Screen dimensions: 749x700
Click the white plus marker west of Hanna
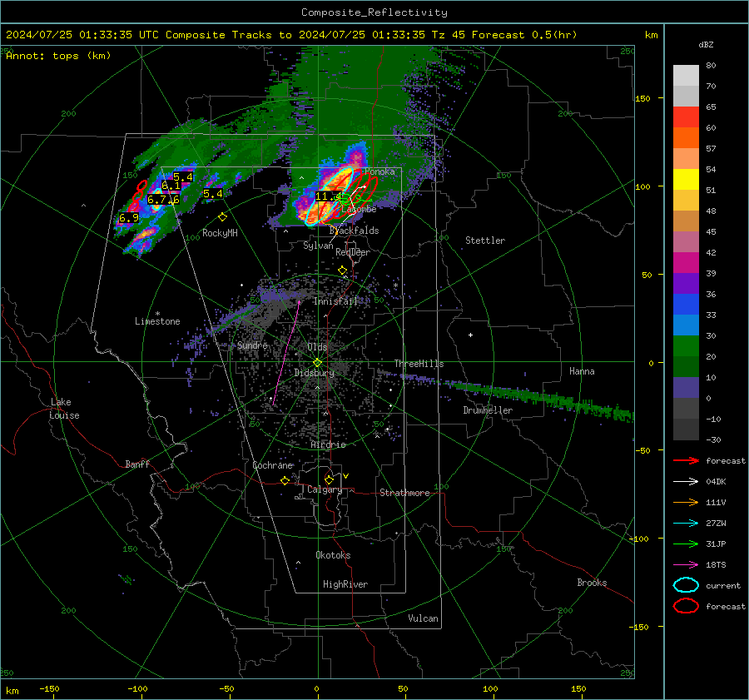(470, 335)
